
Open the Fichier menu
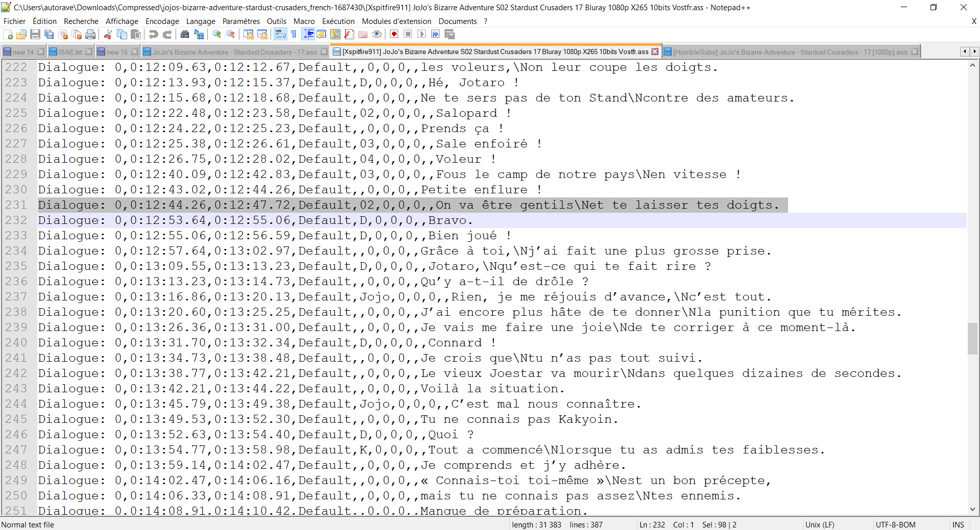click(15, 21)
